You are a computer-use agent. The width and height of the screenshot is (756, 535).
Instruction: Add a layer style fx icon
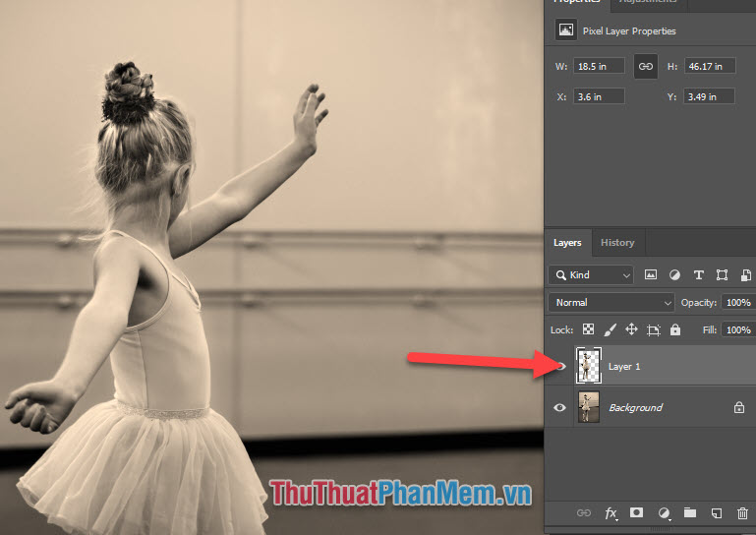point(611,512)
